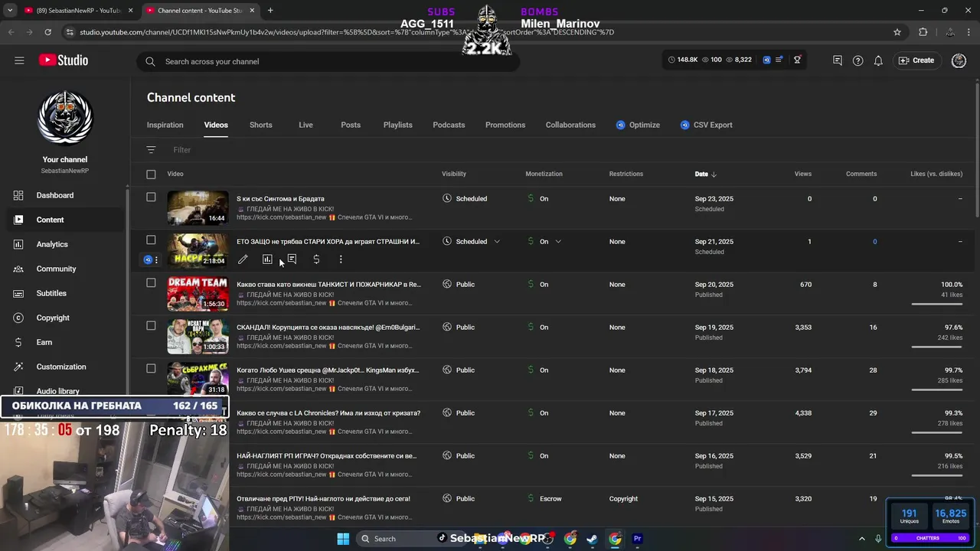Switch to Playlists tab
Screen dimensions: 980x551
coord(397,125)
